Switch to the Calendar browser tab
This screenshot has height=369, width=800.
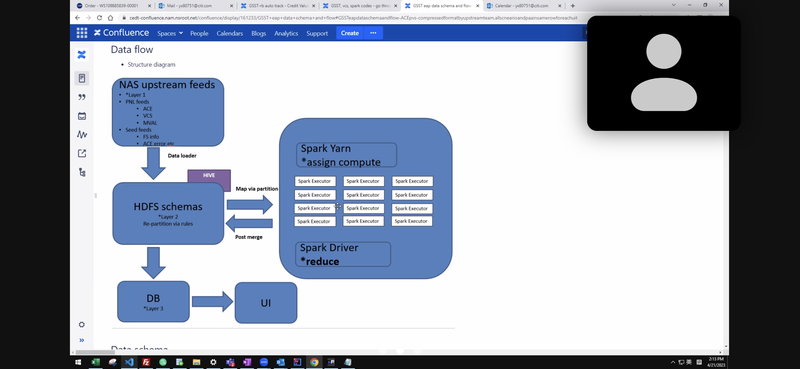[524, 6]
